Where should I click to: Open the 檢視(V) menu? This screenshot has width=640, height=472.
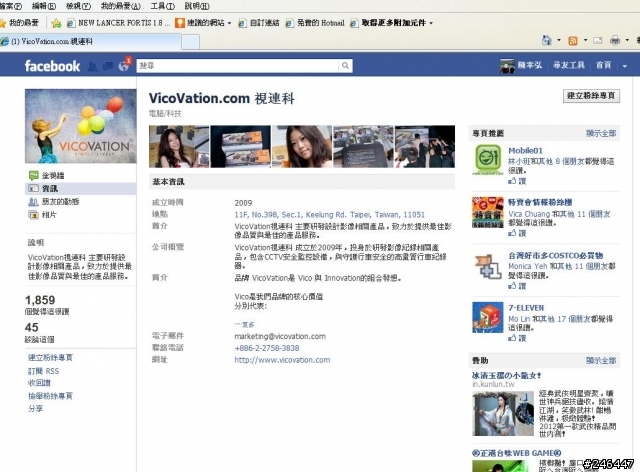(x=78, y=6)
